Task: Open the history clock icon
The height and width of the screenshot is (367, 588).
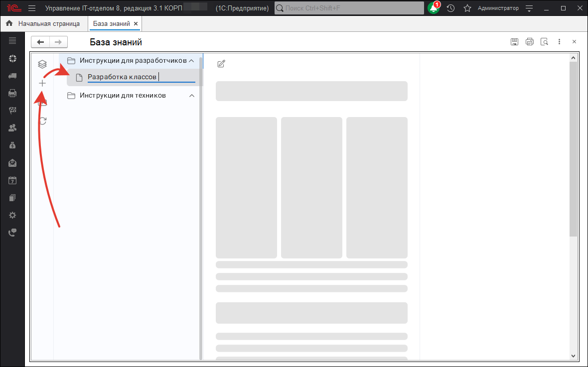Action: coord(450,8)
